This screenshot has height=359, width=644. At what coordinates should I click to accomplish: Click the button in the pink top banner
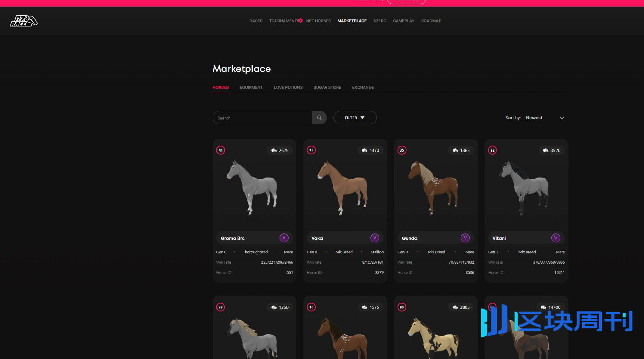(x=406, y=1)
